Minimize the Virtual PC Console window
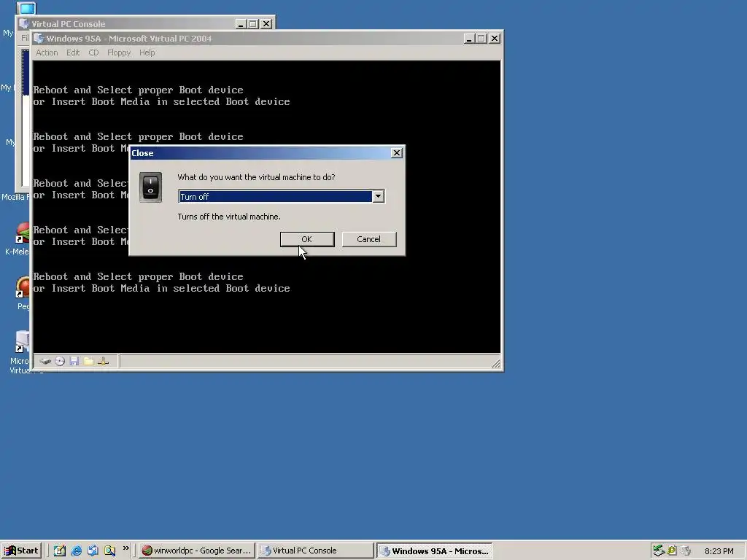Screen dimensions: 747x560 pos(241,24)
